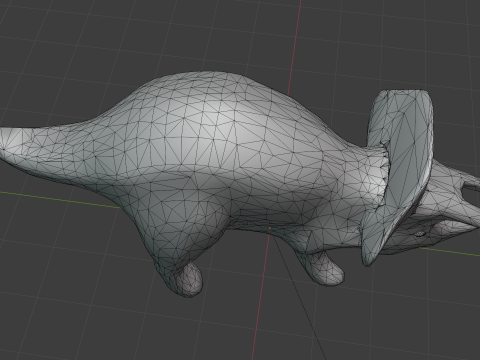Click the front leg foot of the model
Viewport: 480px width, 360px height.
(x=328, y=270)
